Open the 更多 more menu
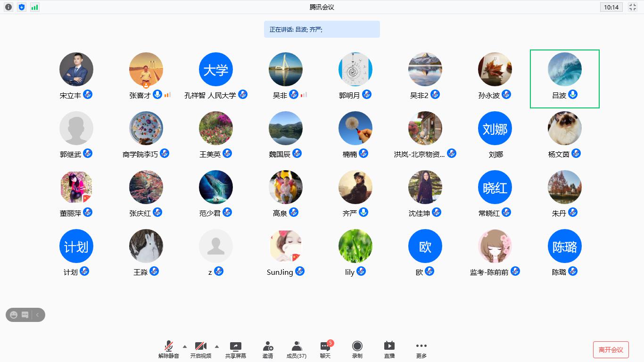644x362 pixels. coord(421,349)
